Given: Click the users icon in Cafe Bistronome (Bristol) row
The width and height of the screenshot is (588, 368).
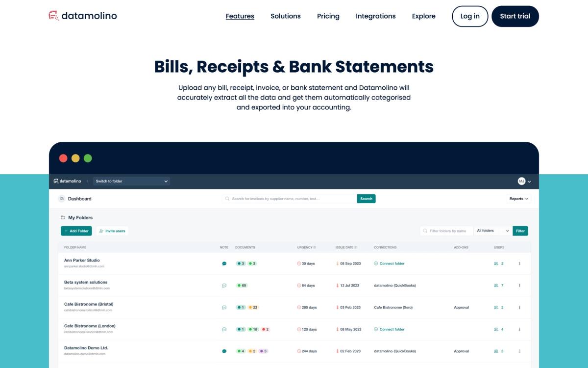Looking at the screenshot, I should point(496,308).
